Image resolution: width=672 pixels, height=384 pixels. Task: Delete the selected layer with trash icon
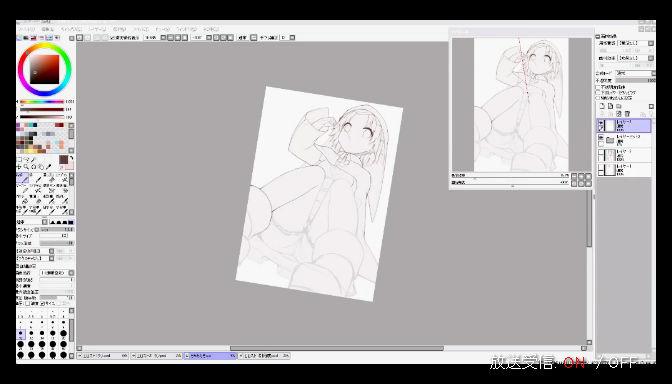coord(627,114)
